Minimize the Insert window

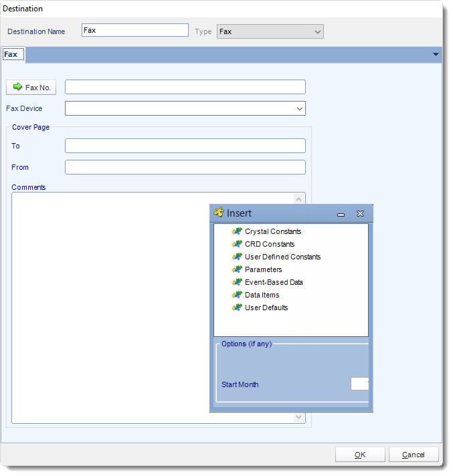(x=341, y=215)
